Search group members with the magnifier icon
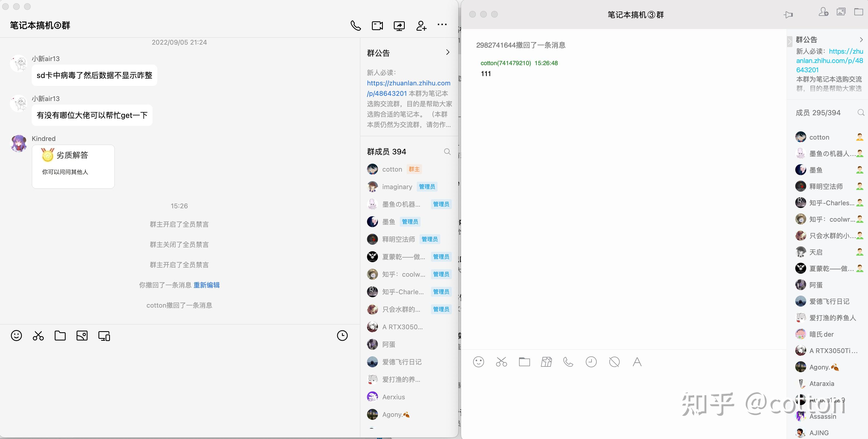Viewport: 868px width, 439px height. click(x=447, y=152)
